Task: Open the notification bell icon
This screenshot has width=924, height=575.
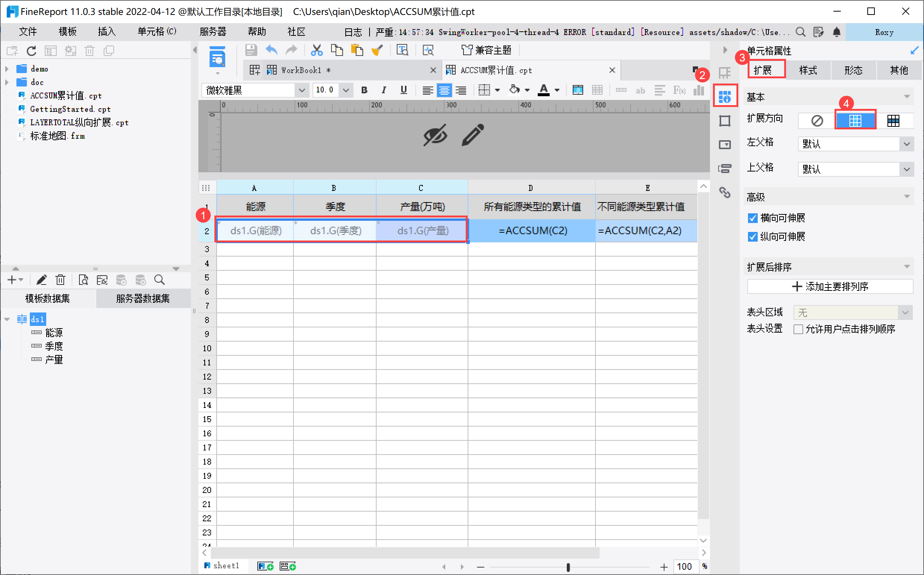Action: click(836, 32)
